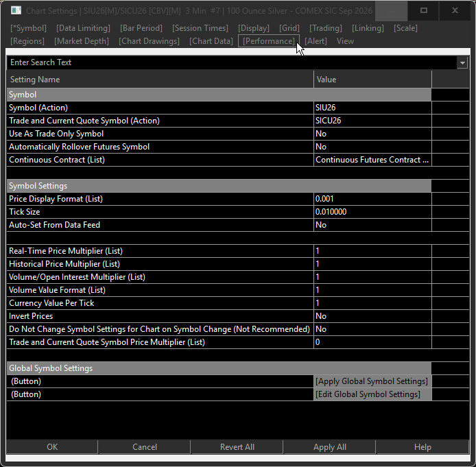Open the [Chart Drawings] tab

[149, 41]
